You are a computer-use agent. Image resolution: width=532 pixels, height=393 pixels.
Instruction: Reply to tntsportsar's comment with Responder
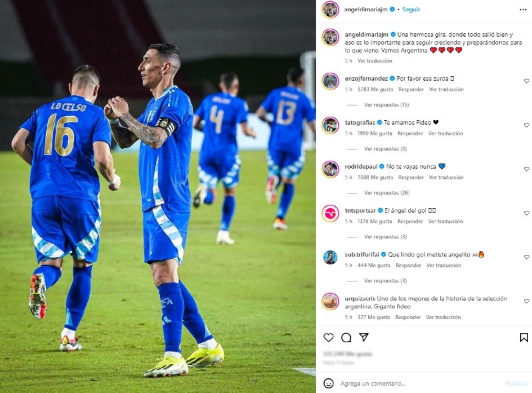coord(410,221)
